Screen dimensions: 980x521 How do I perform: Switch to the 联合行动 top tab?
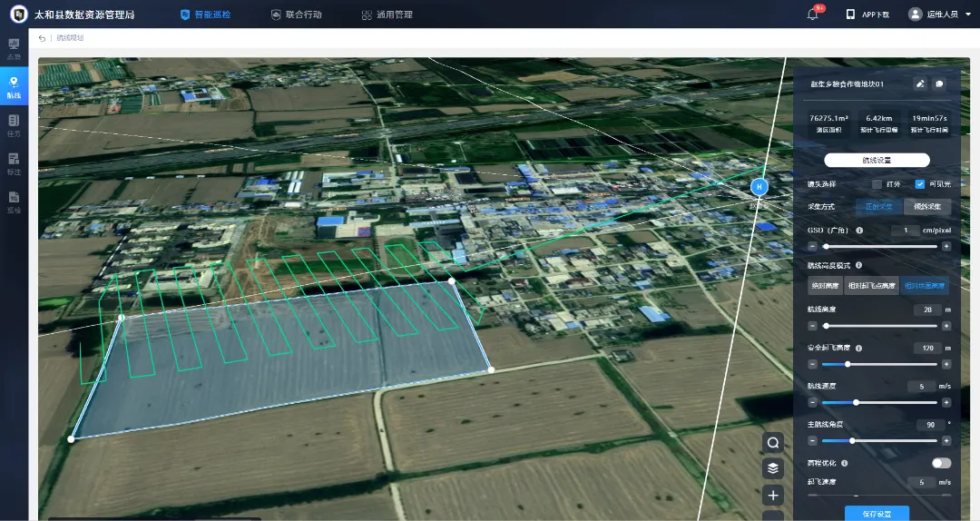click(297, 15)
